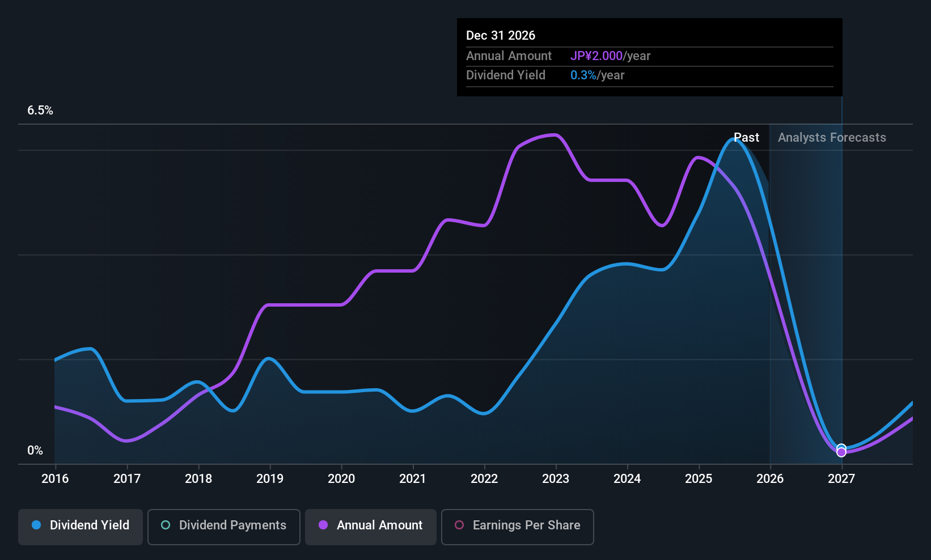Click the teal Dividend Payments legend circle
This screenshot has width=931, height=560.
pos(166,525)
